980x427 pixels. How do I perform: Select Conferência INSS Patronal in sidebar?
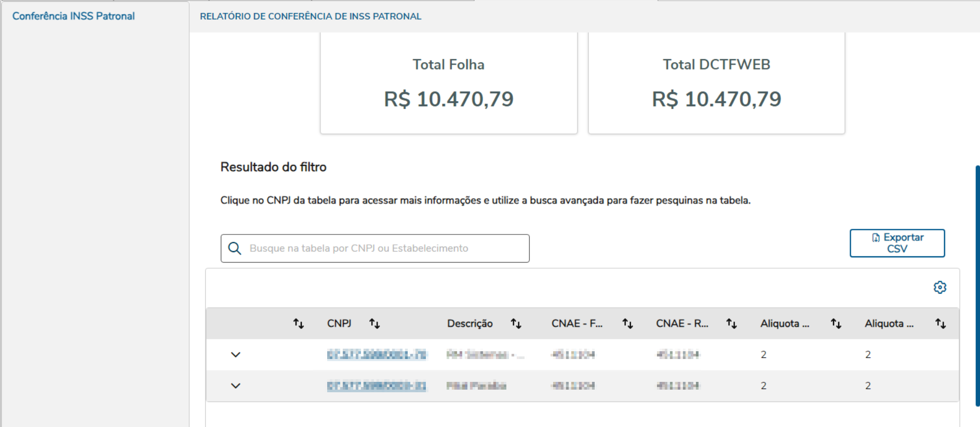coord(74,16)
